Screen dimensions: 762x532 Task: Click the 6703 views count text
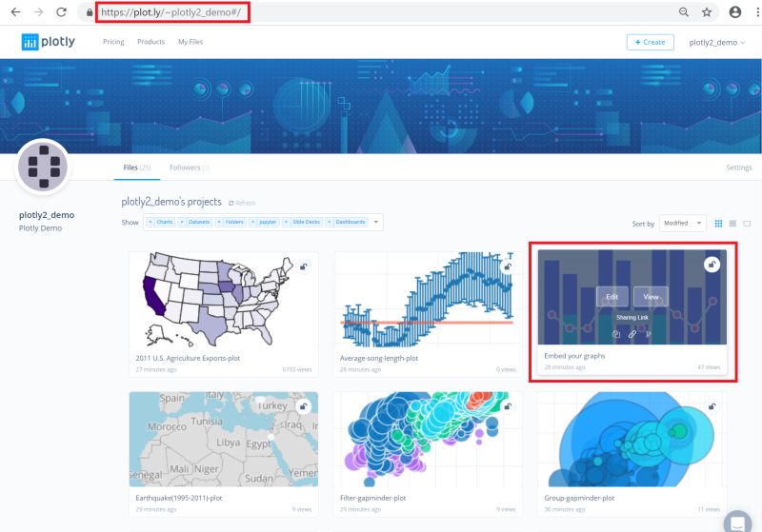(297, 370)
